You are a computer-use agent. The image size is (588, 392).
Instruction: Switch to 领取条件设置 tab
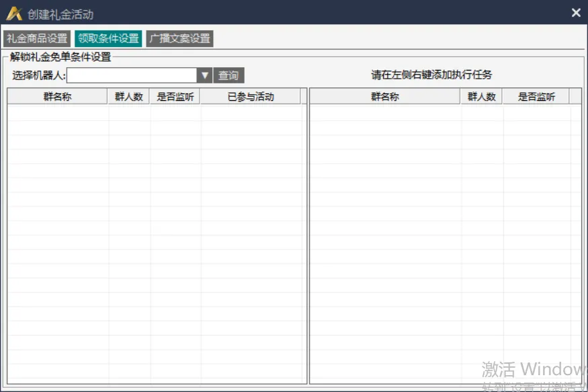pyautogui.click(x=108, y=38)
